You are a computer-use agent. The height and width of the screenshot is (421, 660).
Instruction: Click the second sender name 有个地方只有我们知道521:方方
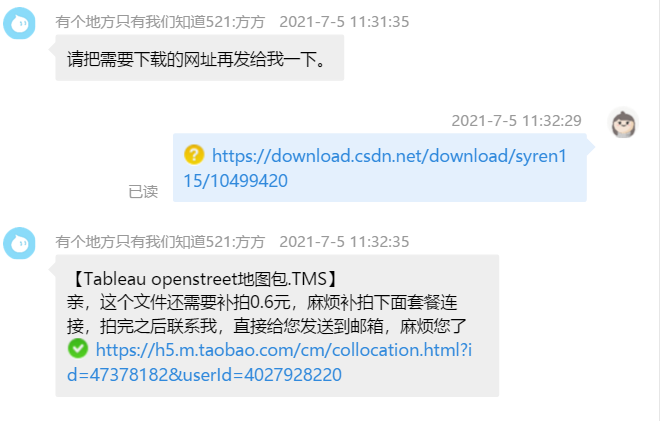tap(160, 242)
